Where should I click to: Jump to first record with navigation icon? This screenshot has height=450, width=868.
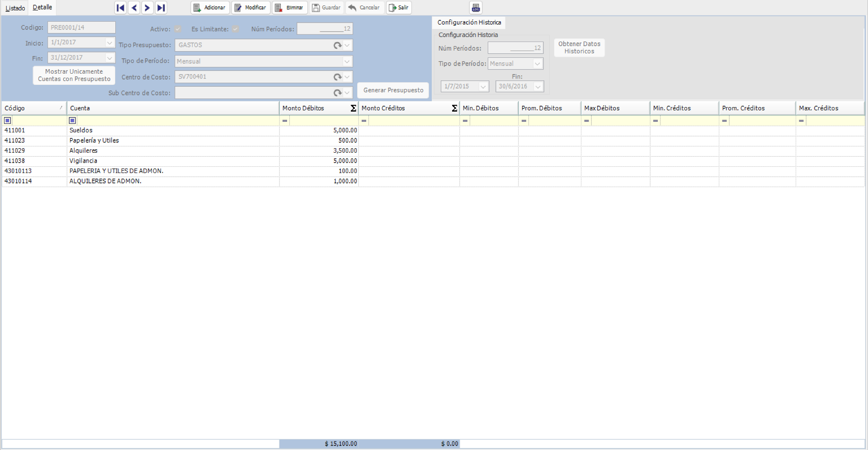click(120, 8)
